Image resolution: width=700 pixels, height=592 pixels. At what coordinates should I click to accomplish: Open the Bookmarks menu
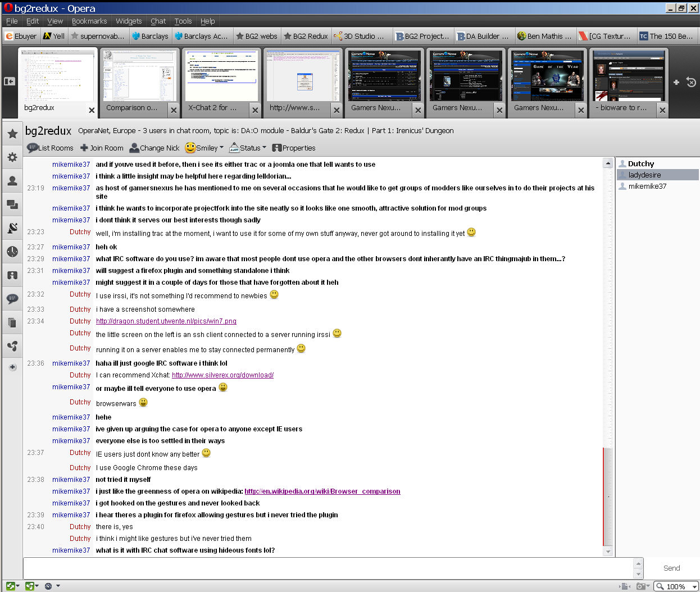coord(89,21)
